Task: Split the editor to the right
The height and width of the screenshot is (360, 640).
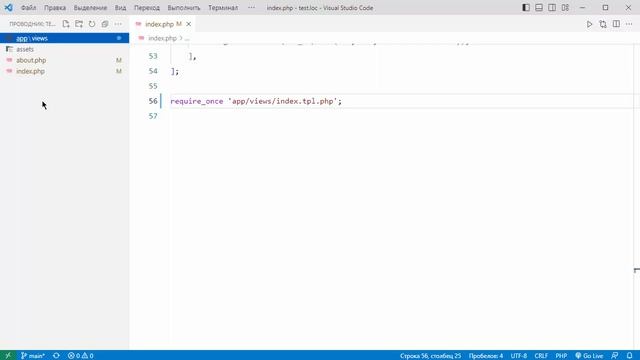Action: [616, 24]
